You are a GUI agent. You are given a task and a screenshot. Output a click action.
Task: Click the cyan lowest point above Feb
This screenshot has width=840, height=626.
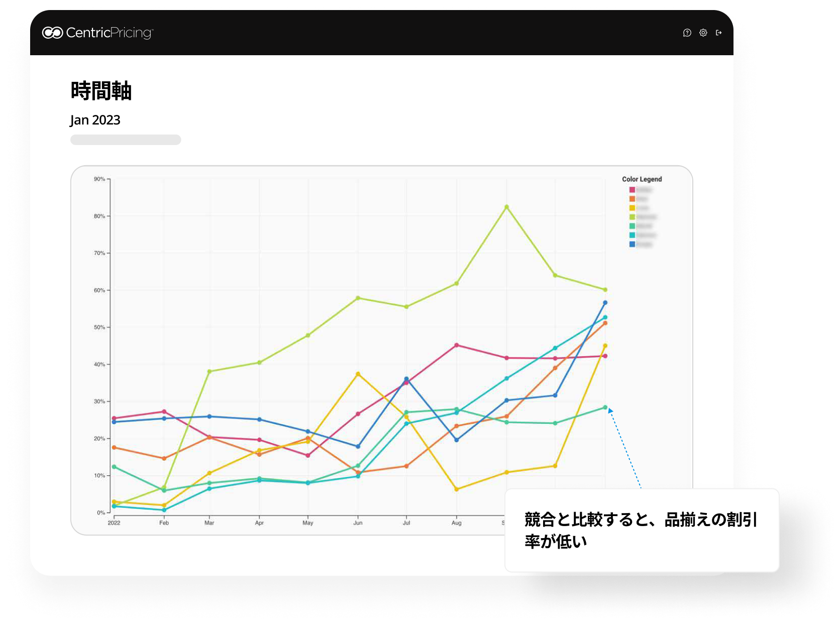(164, 510)
